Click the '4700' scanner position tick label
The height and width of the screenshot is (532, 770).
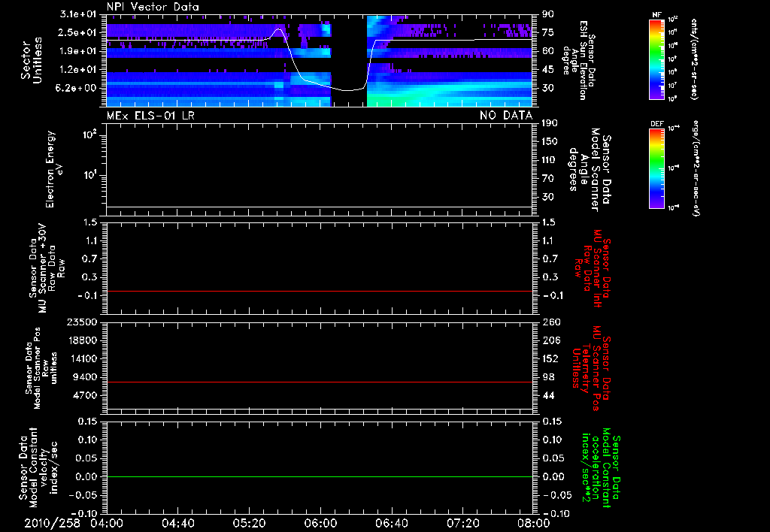click(84, 396)
